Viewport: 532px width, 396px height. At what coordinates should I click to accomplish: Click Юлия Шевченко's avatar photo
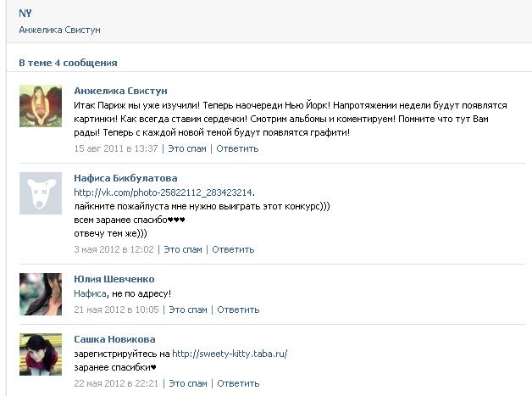tap(40, 293)
